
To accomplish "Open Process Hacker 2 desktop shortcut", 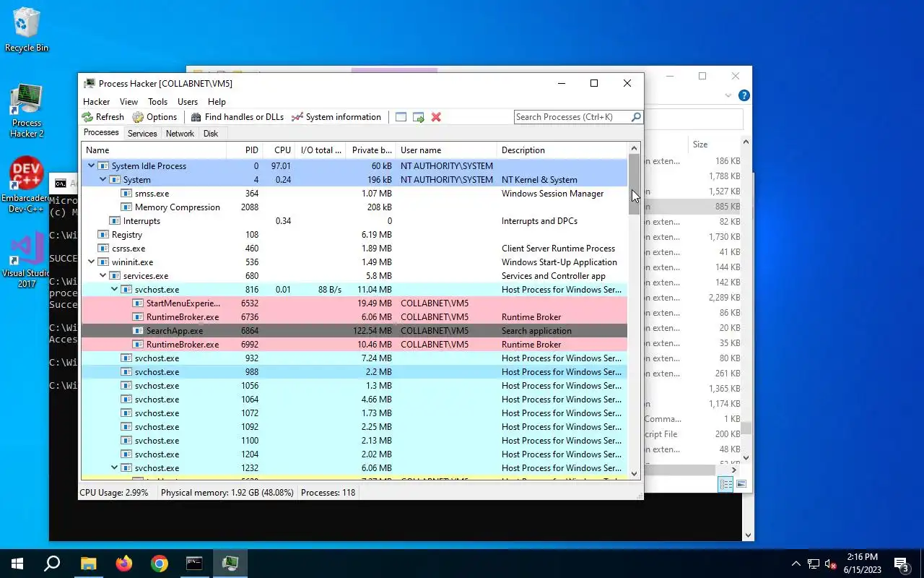I will (x=27, y=111).
